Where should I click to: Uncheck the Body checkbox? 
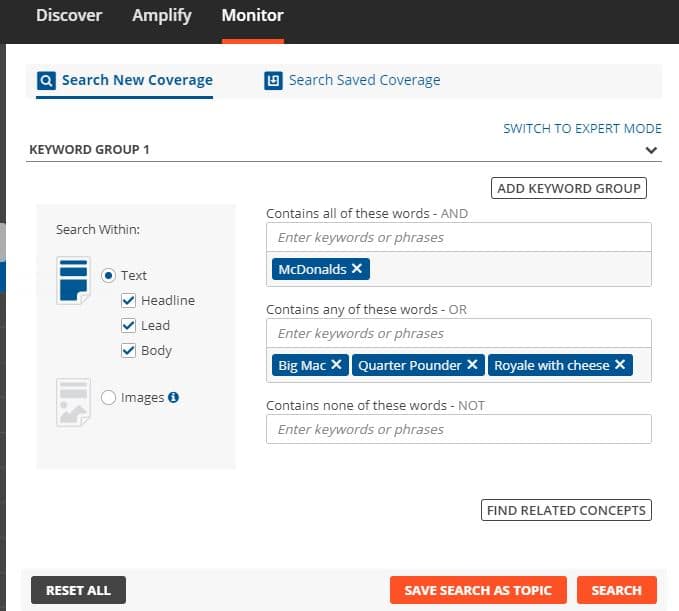[128, 350]
